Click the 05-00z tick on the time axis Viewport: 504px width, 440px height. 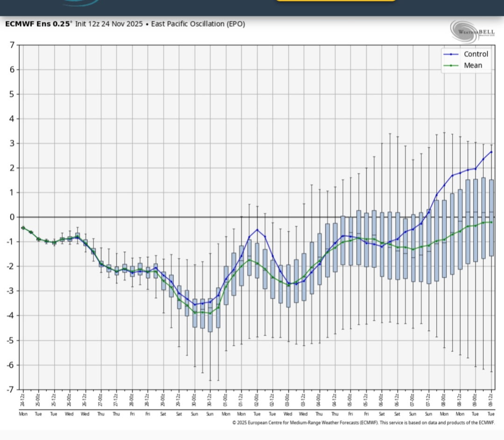click(x=350, y=400)
